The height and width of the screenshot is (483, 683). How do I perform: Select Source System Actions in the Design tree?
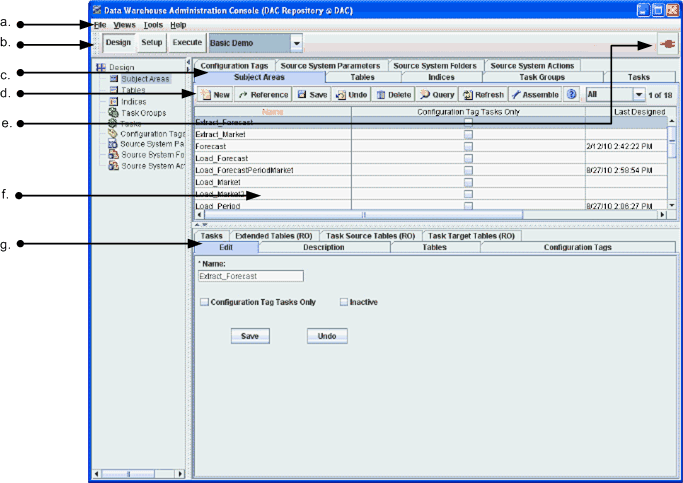click(x=153, y=166)
